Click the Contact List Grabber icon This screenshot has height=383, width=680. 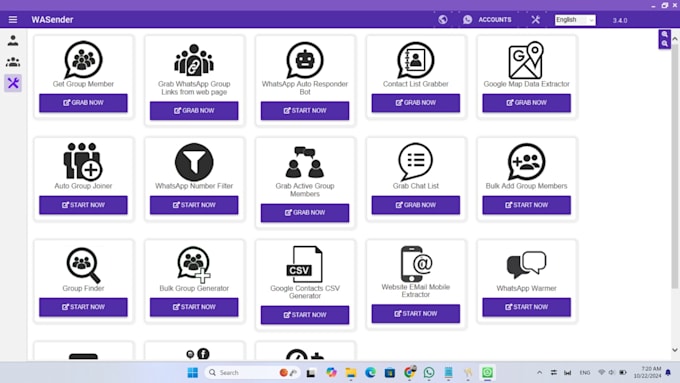(x=415, y=60)
